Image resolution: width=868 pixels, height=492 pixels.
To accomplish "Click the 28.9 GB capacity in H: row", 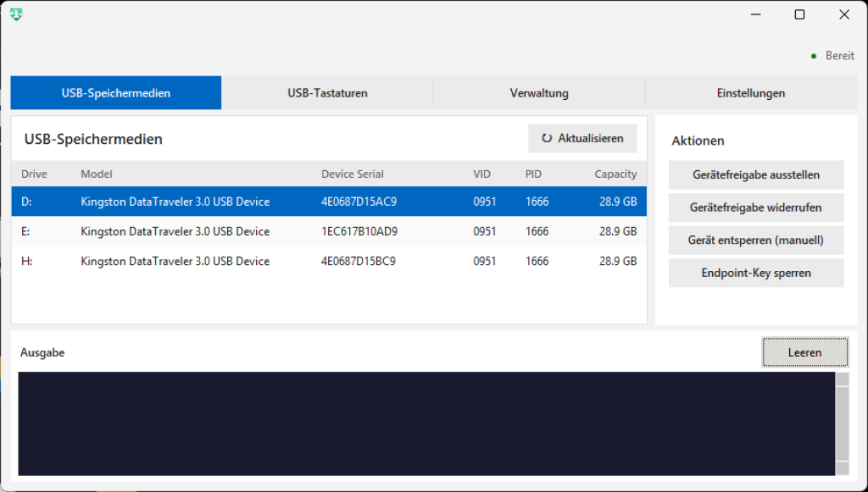I will tap(618, 262).
